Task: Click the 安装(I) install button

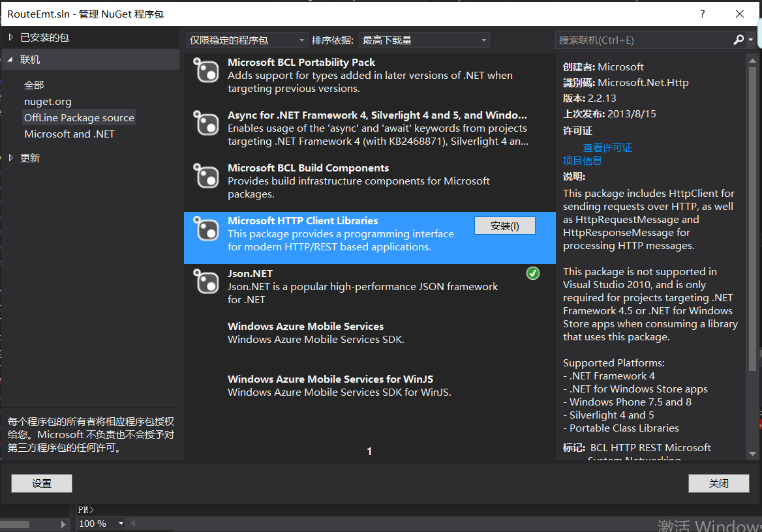Action: (x=505, y=226)
